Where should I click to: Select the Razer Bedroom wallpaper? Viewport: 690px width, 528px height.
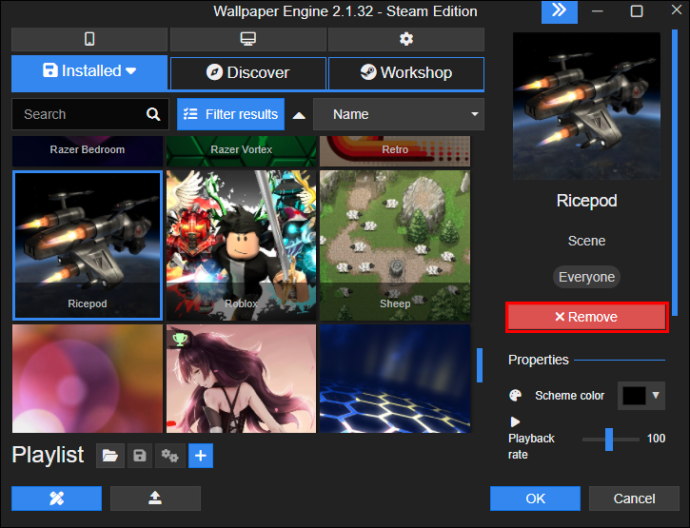[x=88, y=151]
